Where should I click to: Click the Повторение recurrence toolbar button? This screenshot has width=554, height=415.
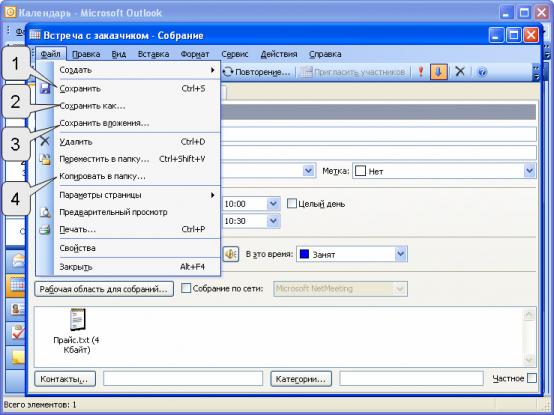pos(257,72)
